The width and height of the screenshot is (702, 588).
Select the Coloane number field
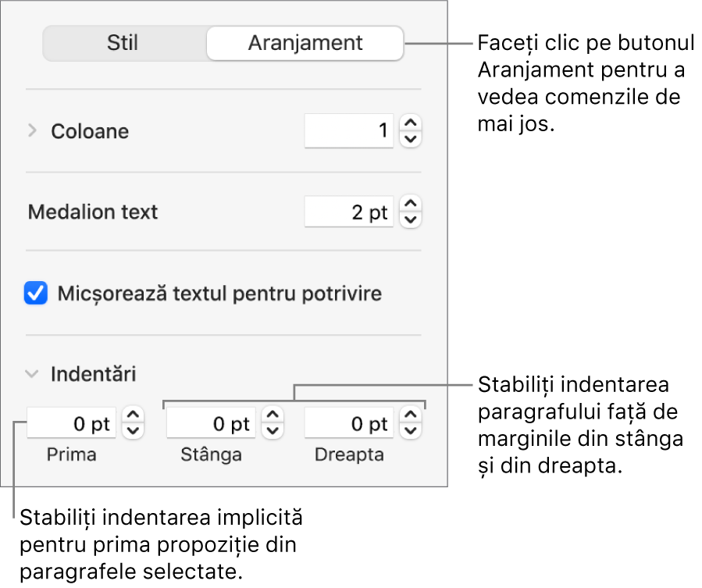point(348,131)
